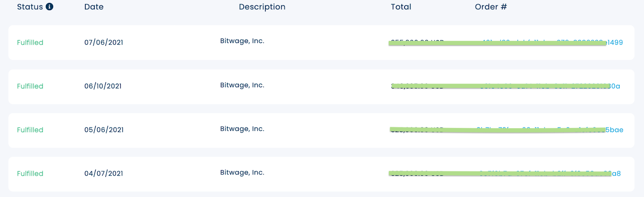Open order link ending in 1499
This screenshot has height=197, width=644.
tap(552, 42)
